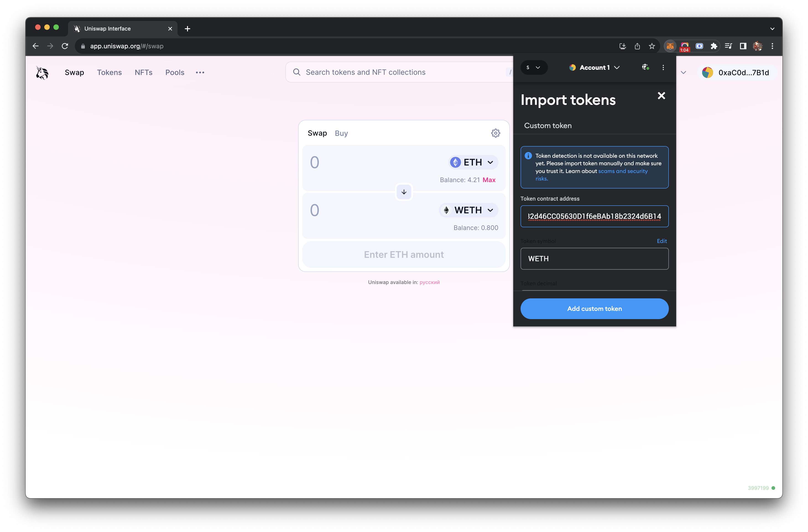
Task: Close the Import tokens dialog
Action: [x=661, y=96]
